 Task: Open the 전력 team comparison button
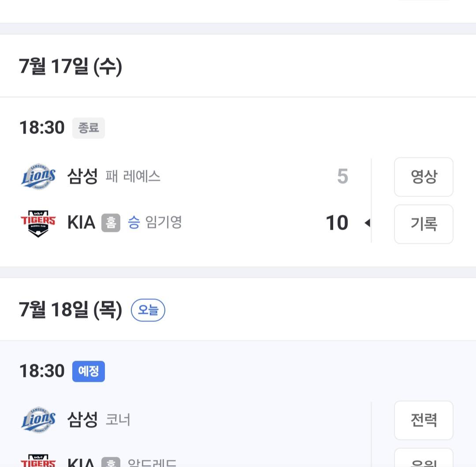pyautogui.click(x=424, y=420)
